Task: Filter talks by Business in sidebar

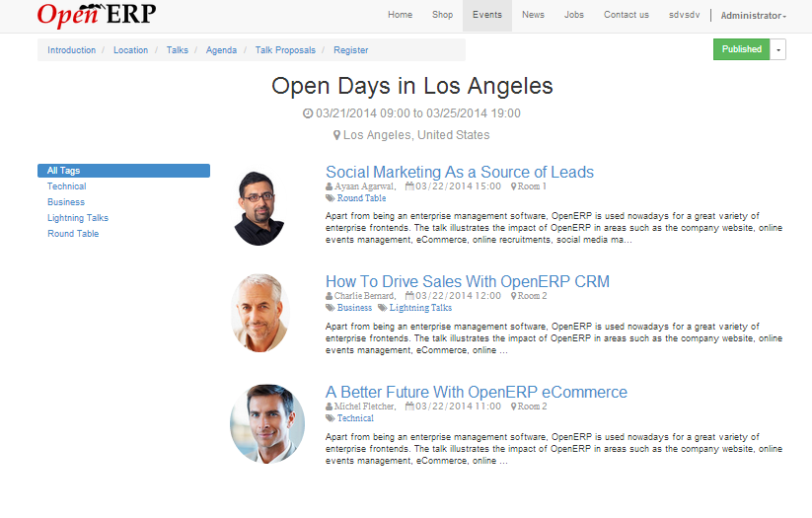Action: (x=66, y=202)
